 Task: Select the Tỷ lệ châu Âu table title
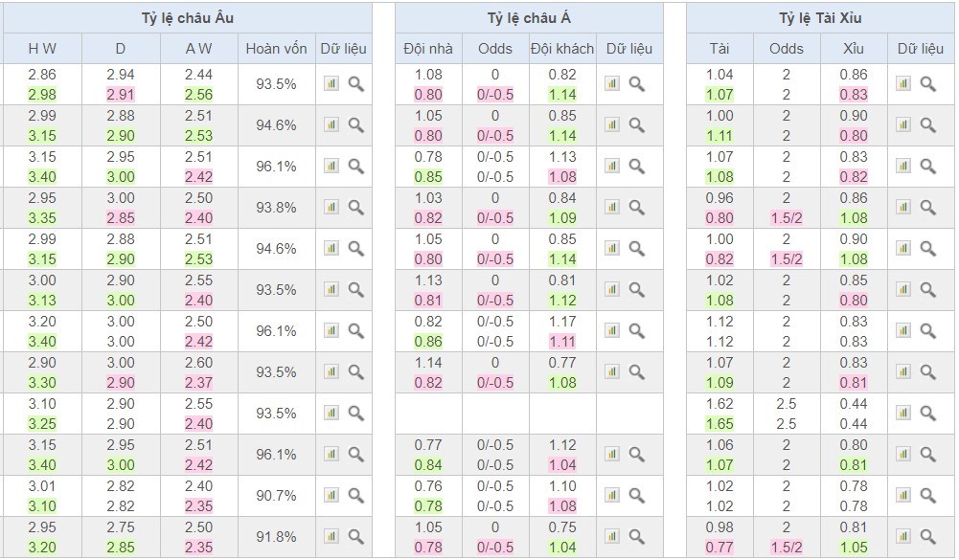tap(187, 18)
